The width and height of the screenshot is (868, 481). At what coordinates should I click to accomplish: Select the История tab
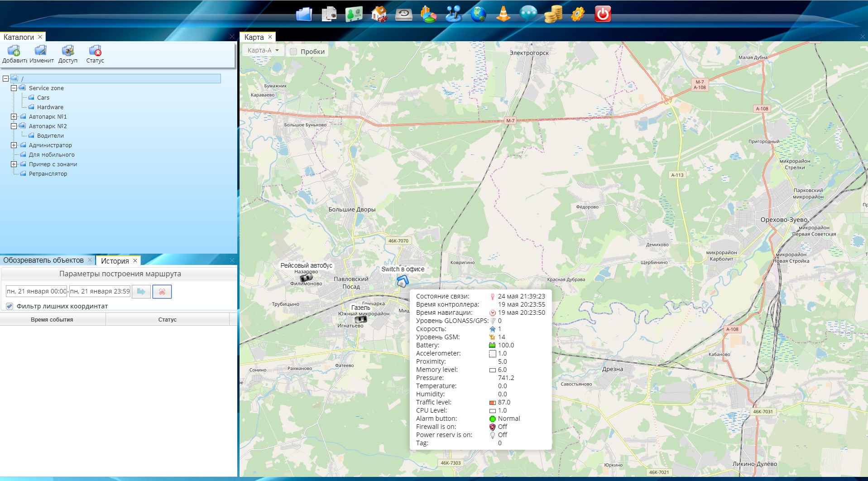(115, 261)
